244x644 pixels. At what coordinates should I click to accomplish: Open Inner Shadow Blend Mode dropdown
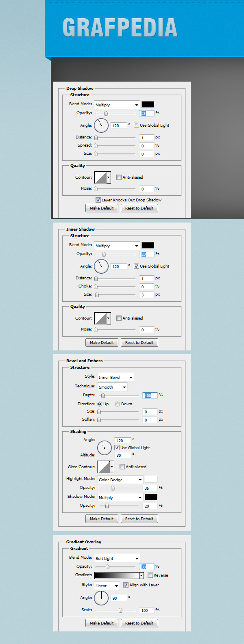117,246
